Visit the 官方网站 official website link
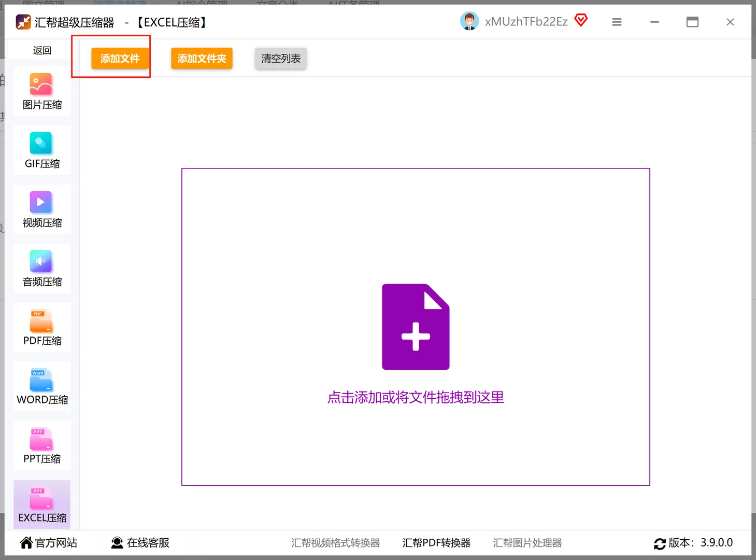 (48, 542)
